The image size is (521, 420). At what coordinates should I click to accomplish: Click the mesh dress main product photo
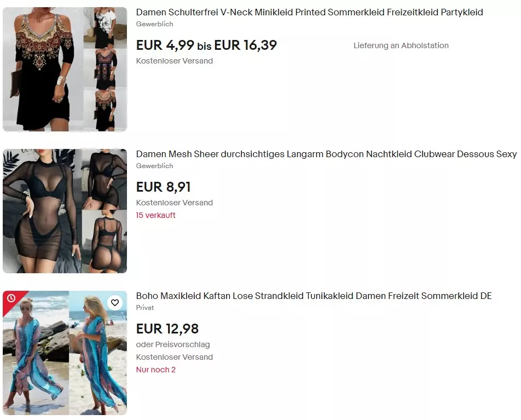click(x=42, y=211)
